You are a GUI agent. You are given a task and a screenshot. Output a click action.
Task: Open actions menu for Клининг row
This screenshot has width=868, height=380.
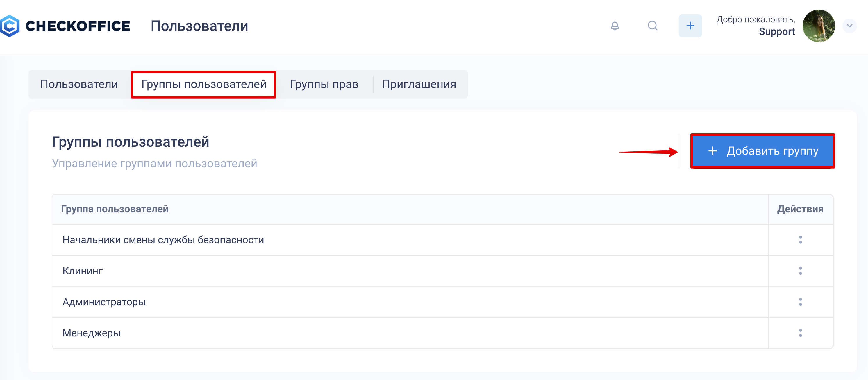tap(800, 271)
